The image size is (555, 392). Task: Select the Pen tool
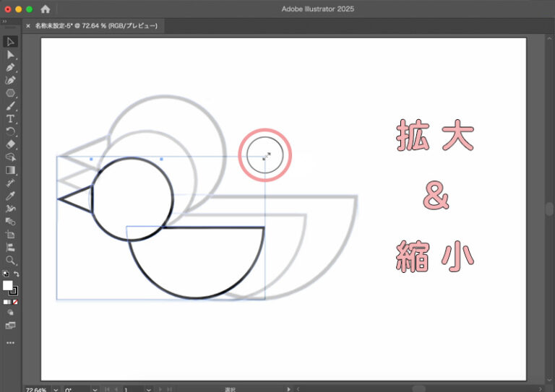(x=11, y=67)
